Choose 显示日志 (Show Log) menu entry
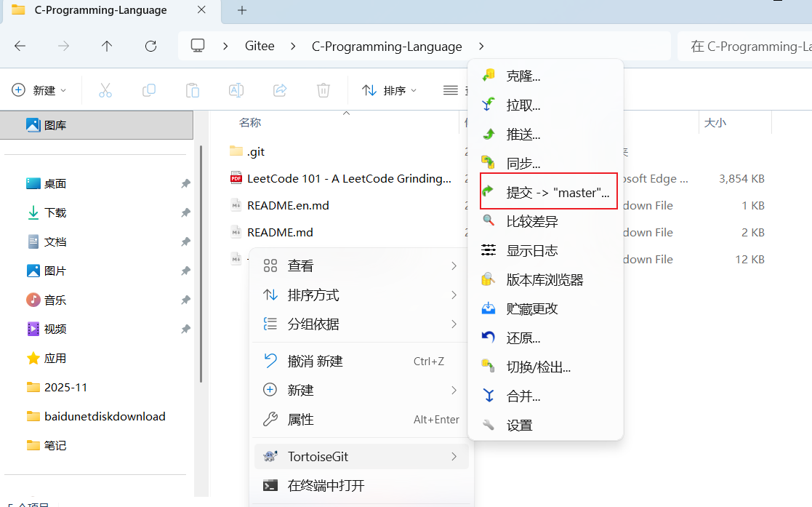The height and width of the screenshot is (507, 812). tap(546, 250)
